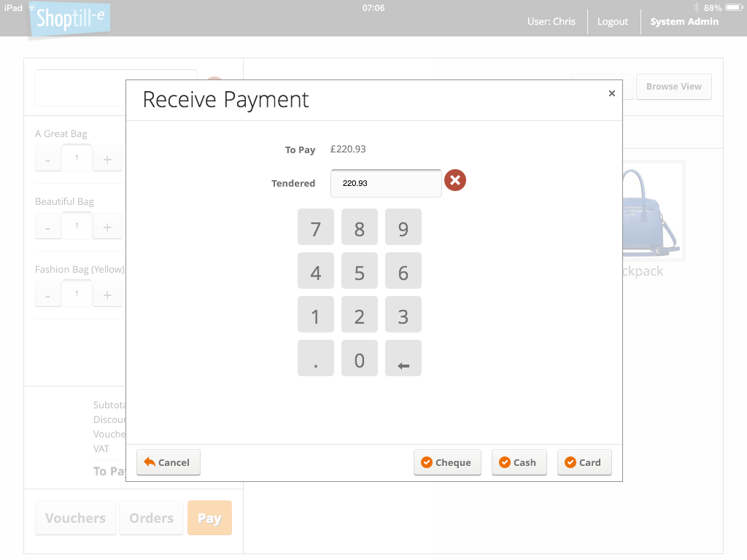This screenshot has width=747, height=560.
Task: Tap the decimal point key on the keypad
Action: click(315, 358)
